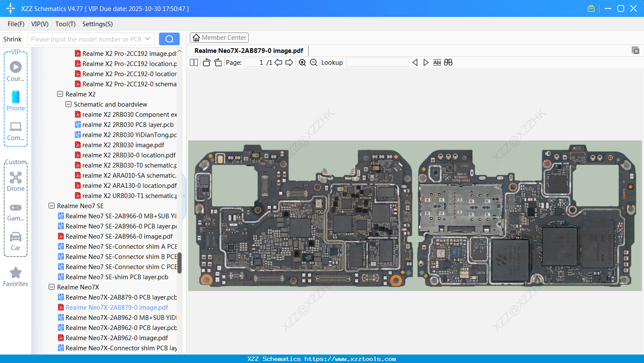Viewport: 644px width, 363px height.
Task: Open the Drone schematics section
Action: 15,181
